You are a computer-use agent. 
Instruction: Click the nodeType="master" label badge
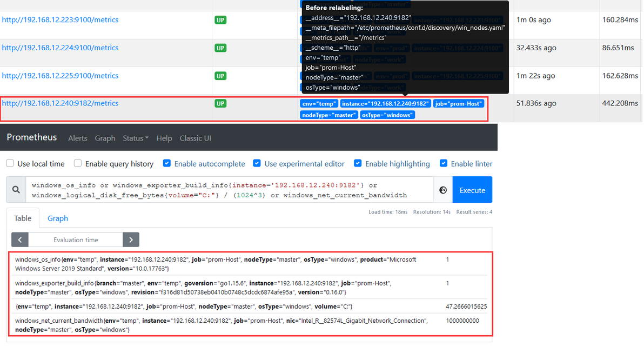[328, 115]
